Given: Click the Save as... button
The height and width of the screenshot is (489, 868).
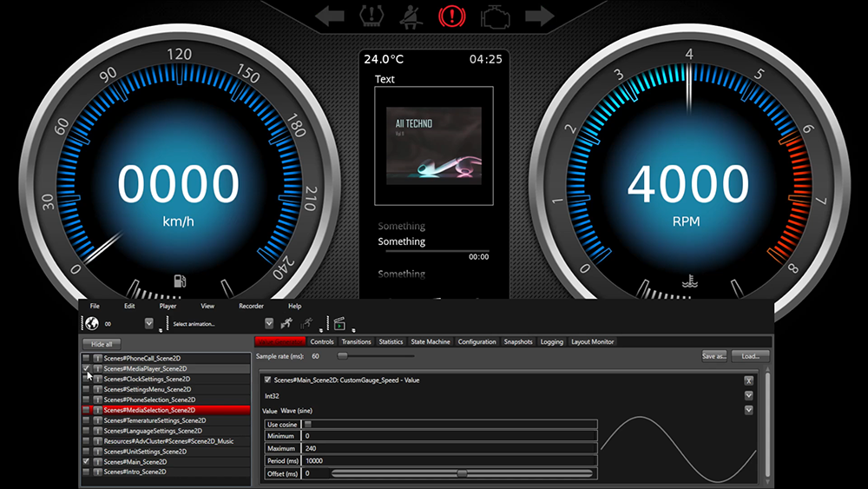Looking at the screenshot, I should (x=713, y=356).
